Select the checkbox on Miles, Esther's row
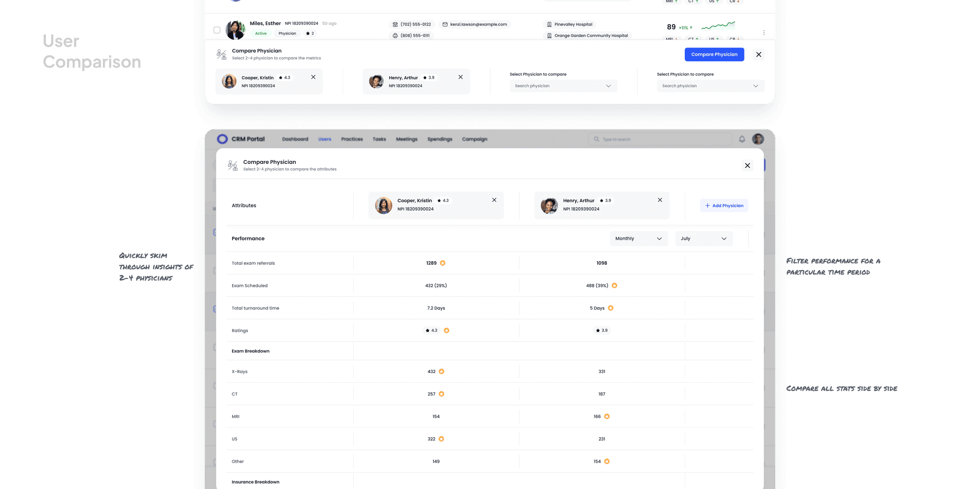 [x=217, y=29]
